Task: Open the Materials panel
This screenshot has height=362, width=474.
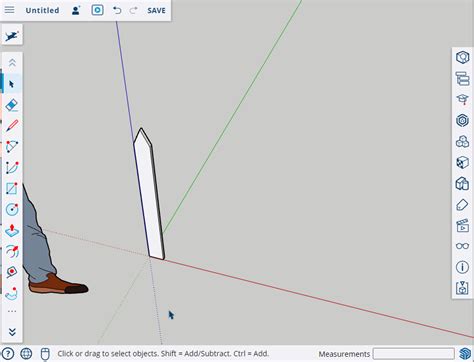Action: pos(462,162)
